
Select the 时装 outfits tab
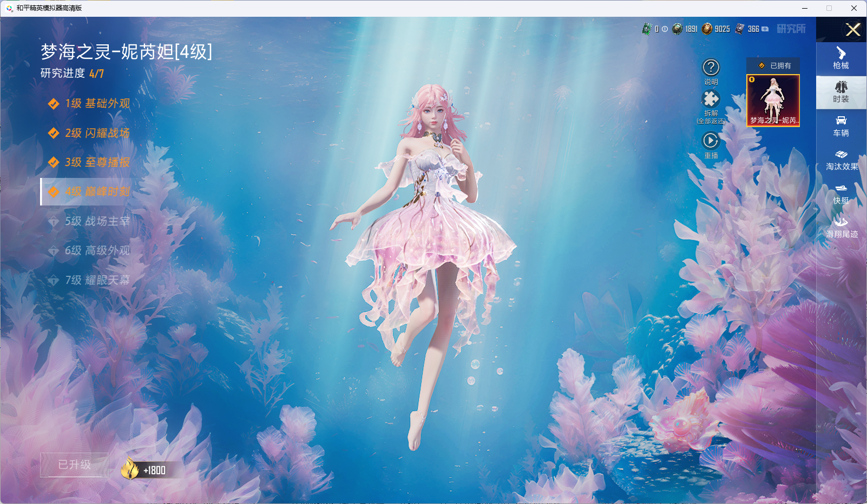pos(840,92)
